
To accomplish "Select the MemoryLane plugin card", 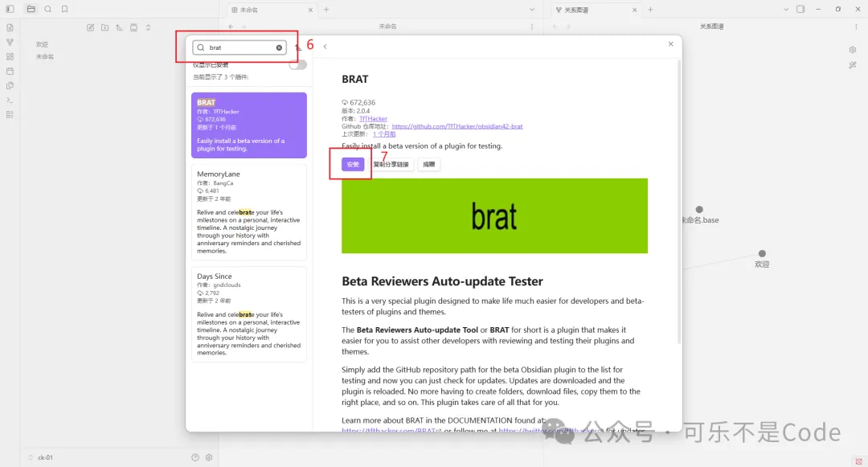I will (249, 212).
